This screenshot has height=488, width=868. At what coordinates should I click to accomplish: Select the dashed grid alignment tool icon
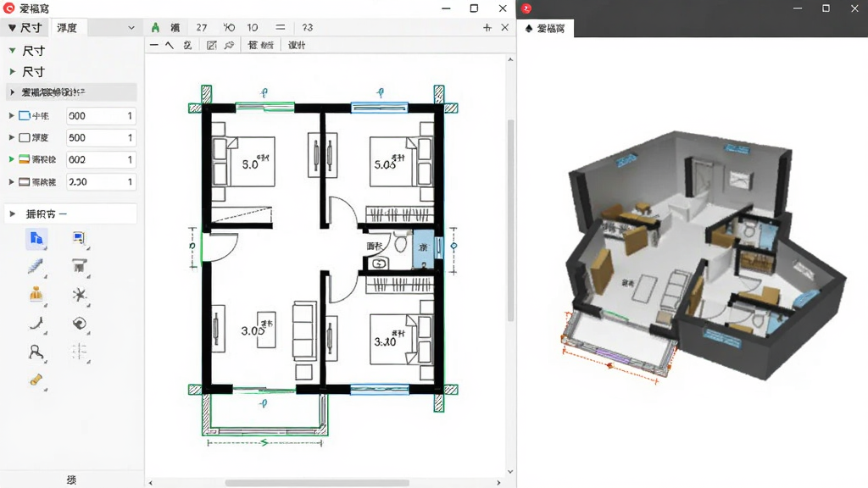pos(79,352)
